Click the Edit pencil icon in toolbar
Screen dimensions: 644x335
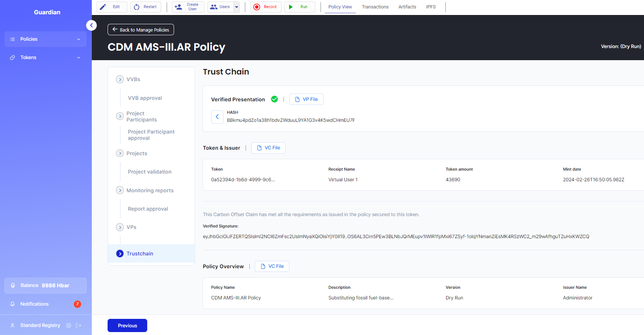pyautogui.click(x=103, y=7)
